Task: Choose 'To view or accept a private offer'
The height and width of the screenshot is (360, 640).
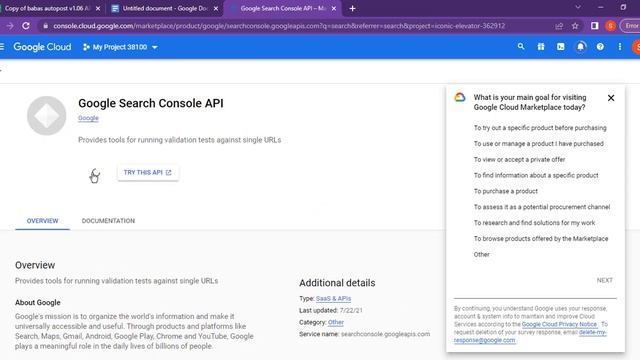Action: (x=519, y=160)
